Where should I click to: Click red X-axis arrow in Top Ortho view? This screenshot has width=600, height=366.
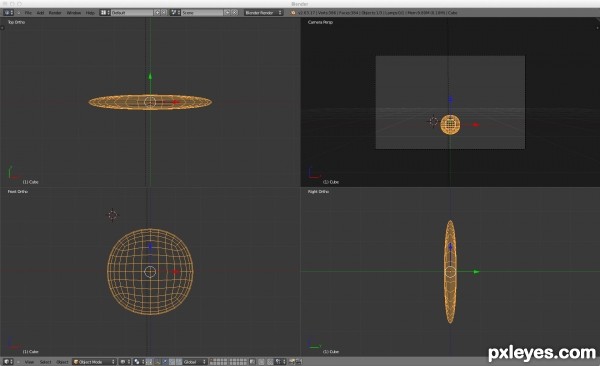[175, 102]
